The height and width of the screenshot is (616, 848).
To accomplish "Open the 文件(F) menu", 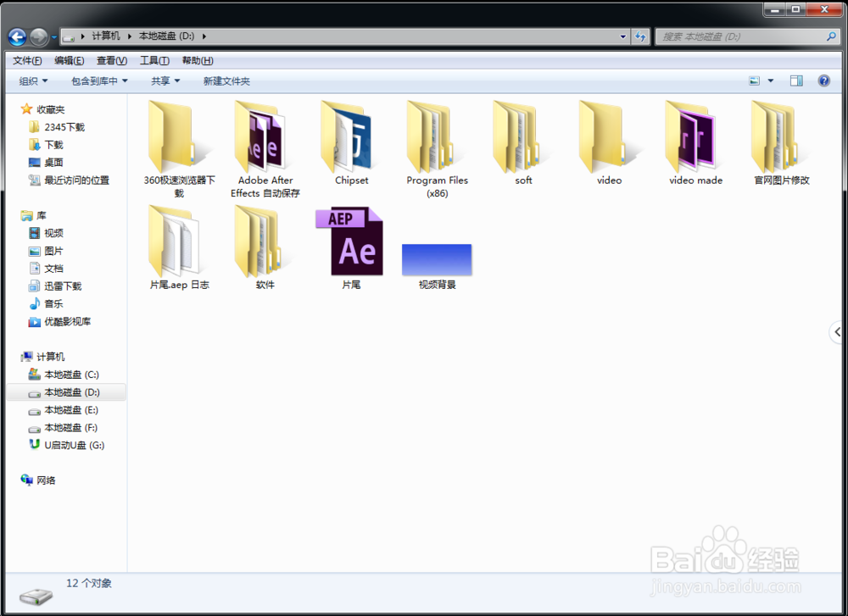I will point(27,60).
